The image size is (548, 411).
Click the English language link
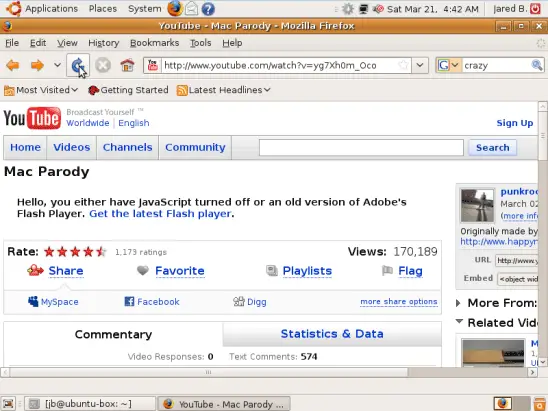(x=134, y=123)
